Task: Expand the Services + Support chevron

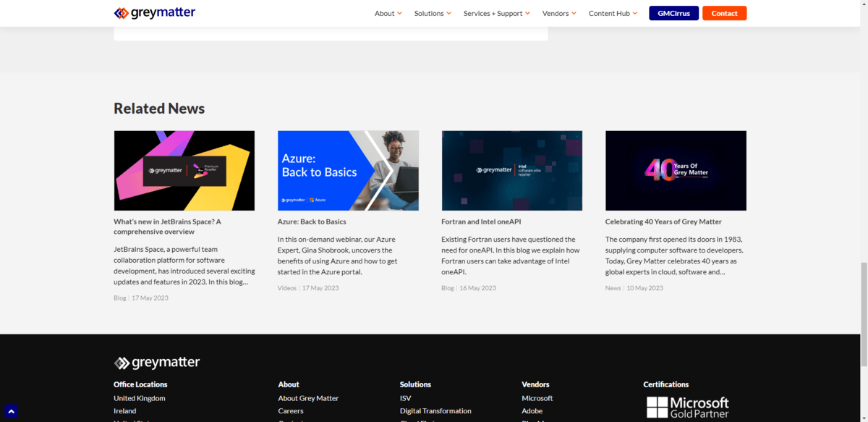Action: coord(527,13)
